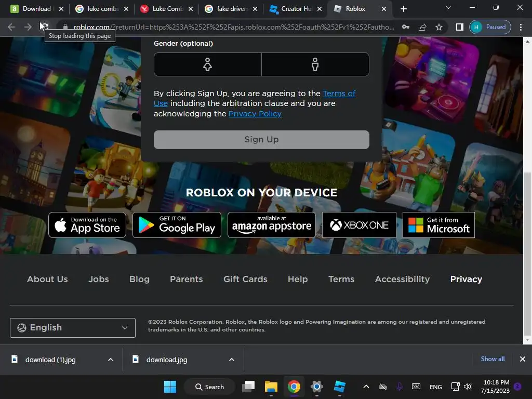Close the downloads bar
Image resolution: width=532 pixels, height=399 pixels.
pyautogui.click(x=523, y=359)
